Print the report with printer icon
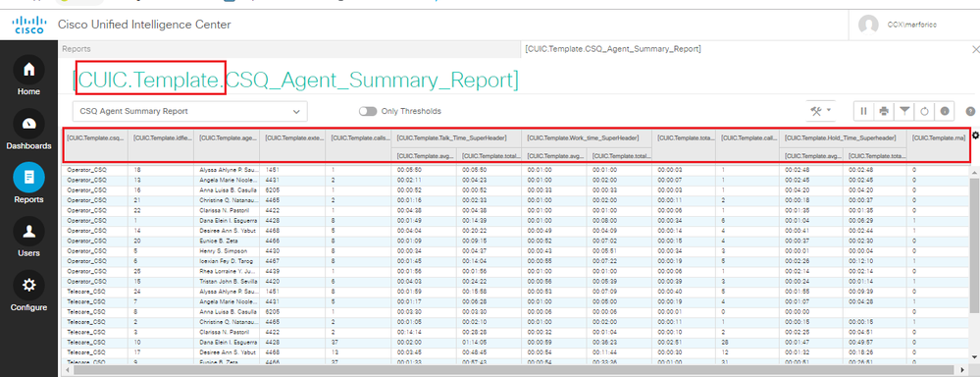This screenshot has width=980, height=377. pyautogui.click(x=884, y=111)
